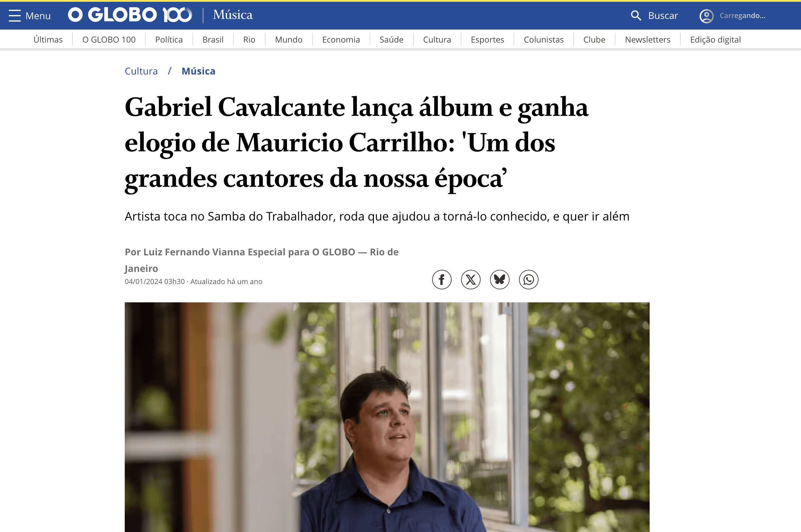Share article on Bluesky
Viewport: 801px width, 532px height.
point(500,280)
